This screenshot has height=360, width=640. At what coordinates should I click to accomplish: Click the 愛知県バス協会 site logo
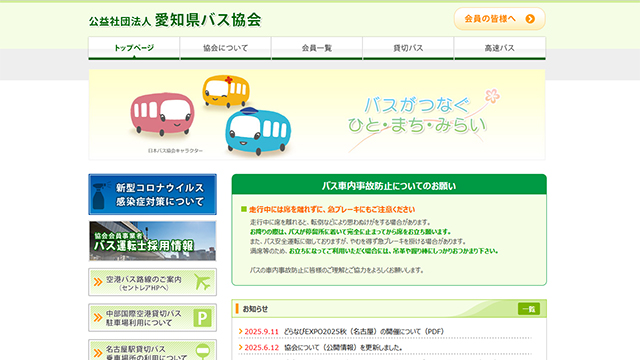coord(175,20)
